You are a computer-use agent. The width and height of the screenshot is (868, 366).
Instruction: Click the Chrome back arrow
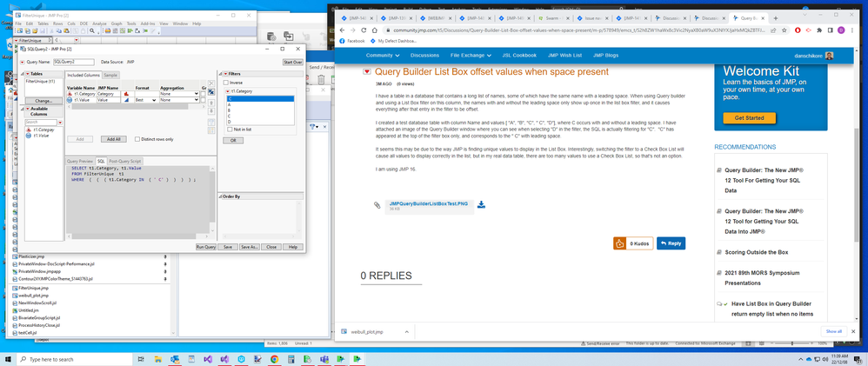[342, 30]
